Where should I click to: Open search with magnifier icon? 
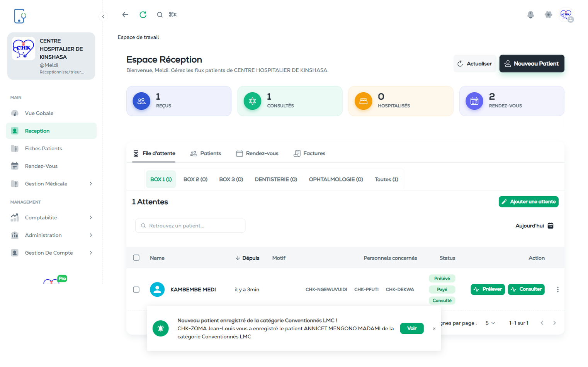tap(160, 15)
